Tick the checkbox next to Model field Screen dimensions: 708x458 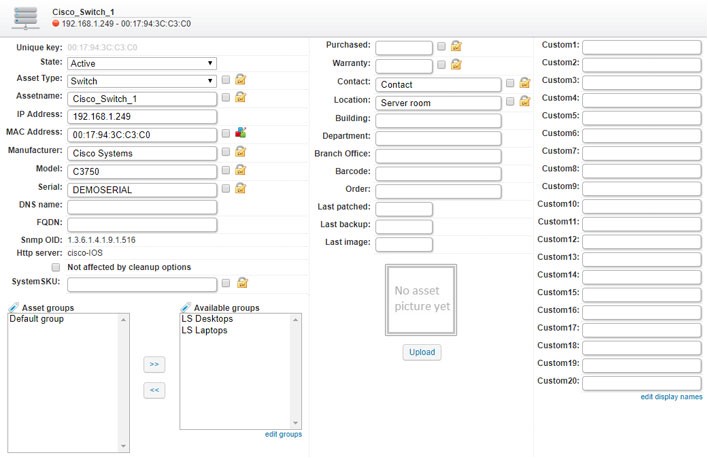[x=226, y=170]
